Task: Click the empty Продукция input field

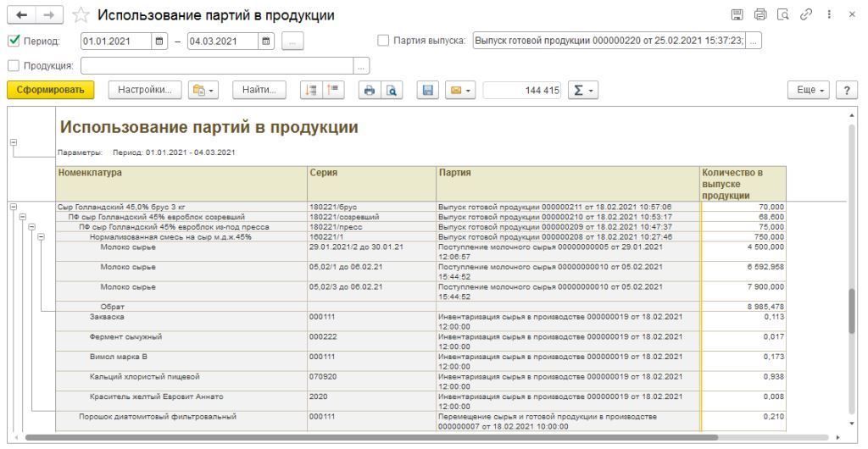Action: pos(217,66)
